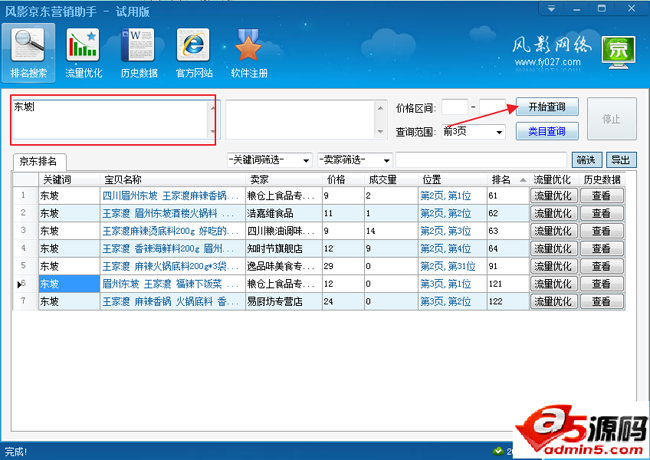The image size is (650, 460).
Task: Click 流量优化 button for rank 122 row
Action: 553,301
